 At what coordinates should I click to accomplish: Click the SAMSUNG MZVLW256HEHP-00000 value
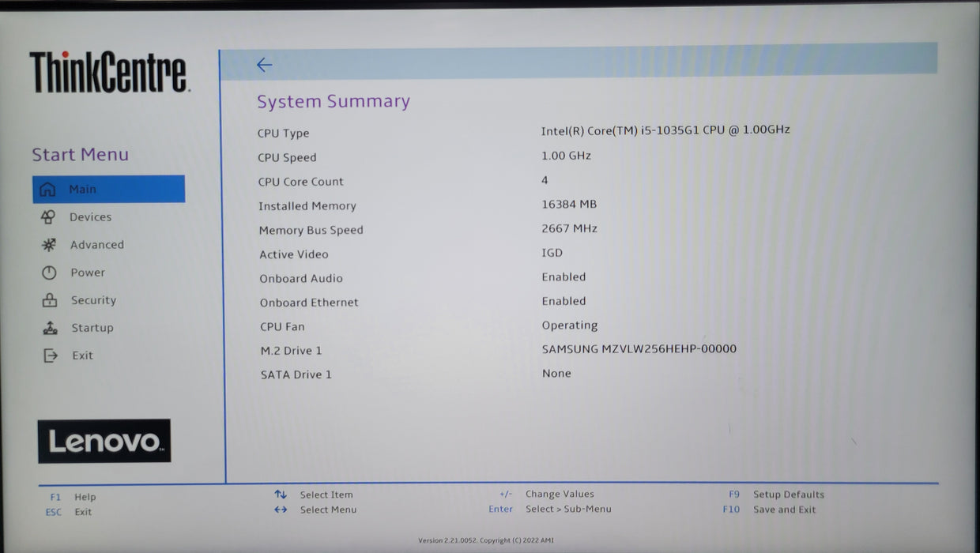point(639,349)
